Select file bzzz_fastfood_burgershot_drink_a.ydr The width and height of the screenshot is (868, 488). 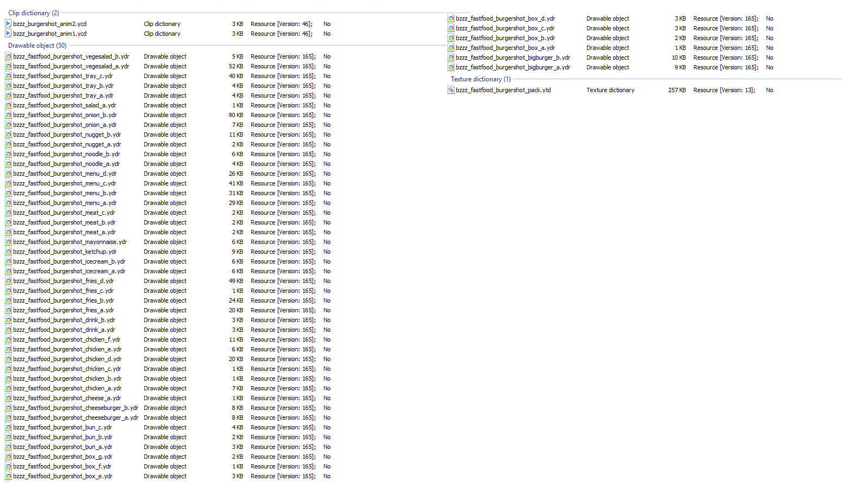click(64, 330)
